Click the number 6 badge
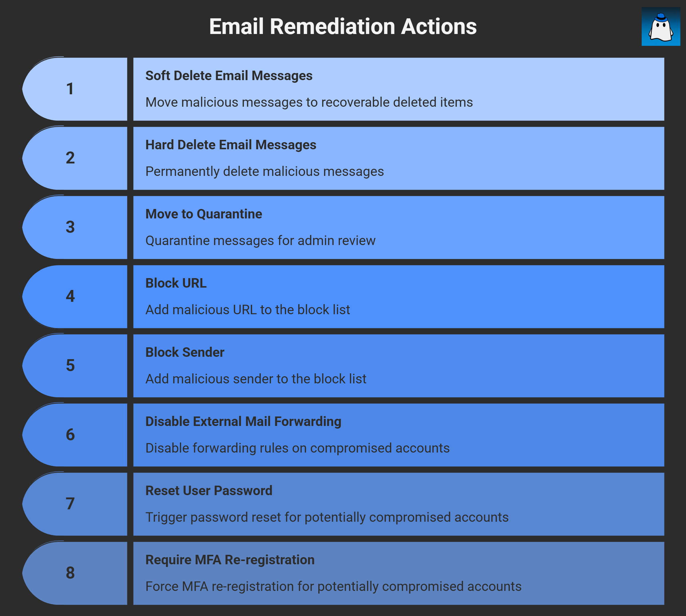This screenshot has height=616, width=686. click(75, 435)
